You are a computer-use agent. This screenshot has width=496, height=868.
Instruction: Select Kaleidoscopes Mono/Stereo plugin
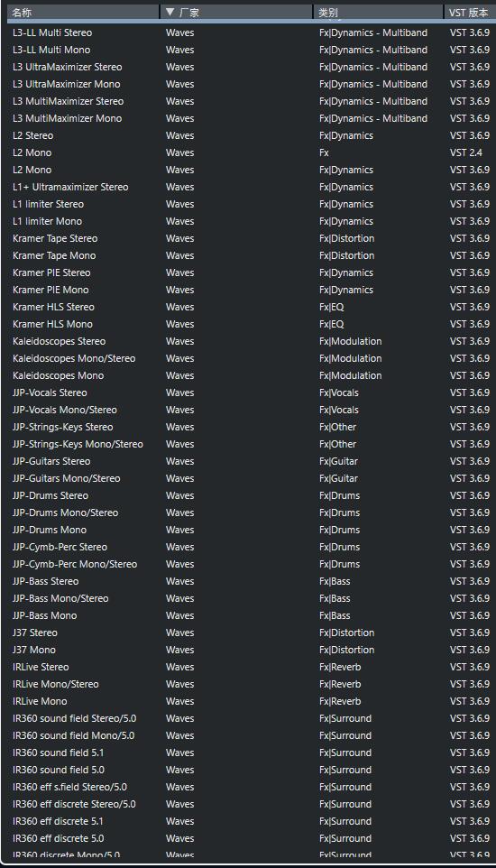(x=249, y=359)
